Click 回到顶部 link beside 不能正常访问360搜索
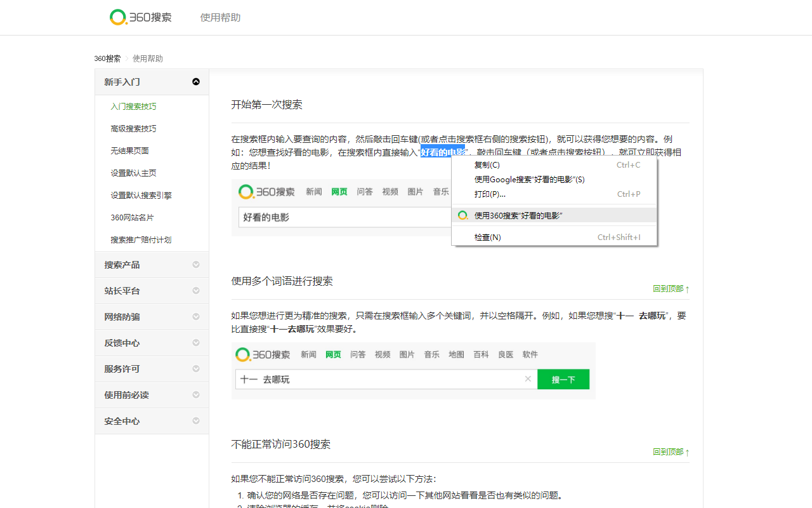The width and height of the screenshot is (812, 508). coord(671,452)
